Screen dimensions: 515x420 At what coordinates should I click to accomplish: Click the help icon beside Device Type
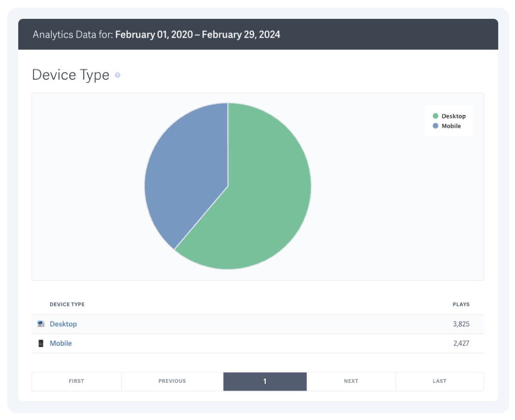click(x=117, y=75)
